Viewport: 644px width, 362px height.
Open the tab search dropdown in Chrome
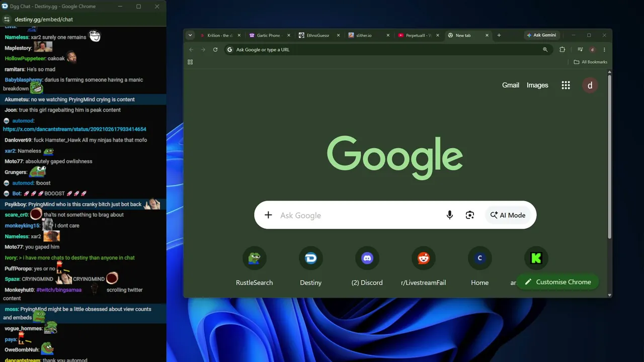click(190, 35)
